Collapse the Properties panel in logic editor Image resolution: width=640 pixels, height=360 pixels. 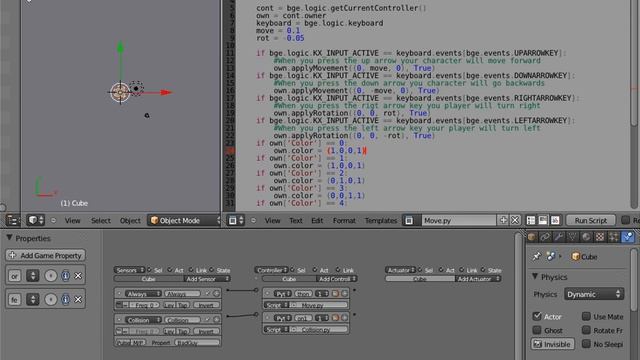pyautogui.click(x=9, y=238)
